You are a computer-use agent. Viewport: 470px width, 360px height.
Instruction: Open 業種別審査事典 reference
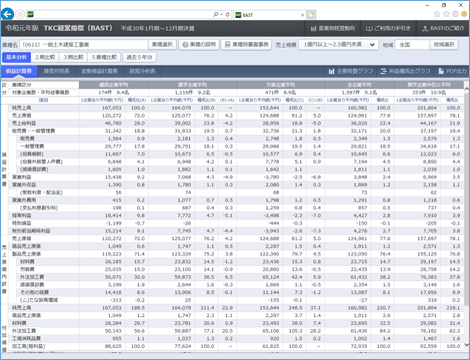246,45
